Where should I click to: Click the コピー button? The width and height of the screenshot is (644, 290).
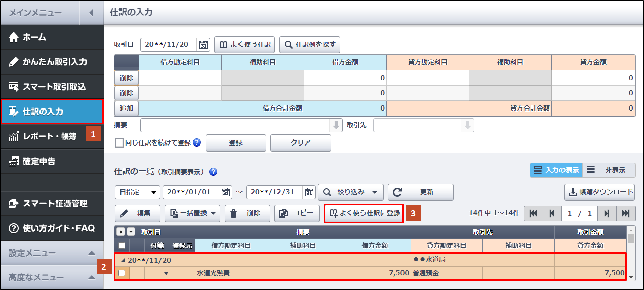(x=297, y=213)
